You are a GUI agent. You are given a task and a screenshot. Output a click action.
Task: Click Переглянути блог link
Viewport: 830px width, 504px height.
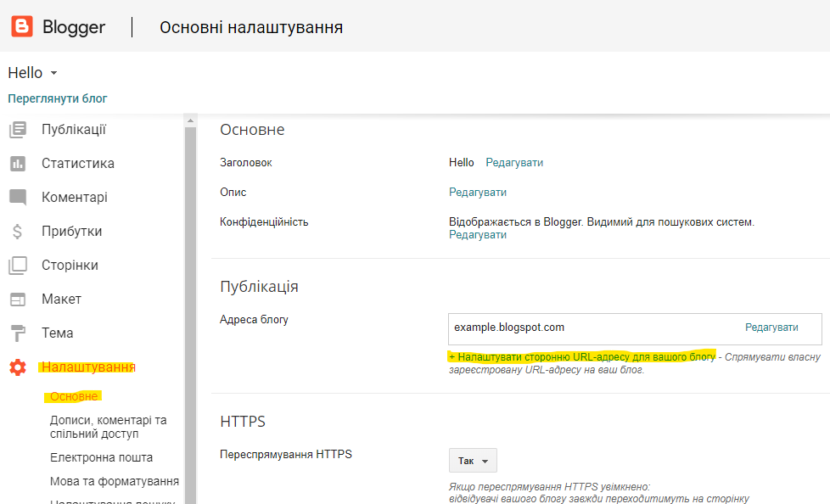58,98
